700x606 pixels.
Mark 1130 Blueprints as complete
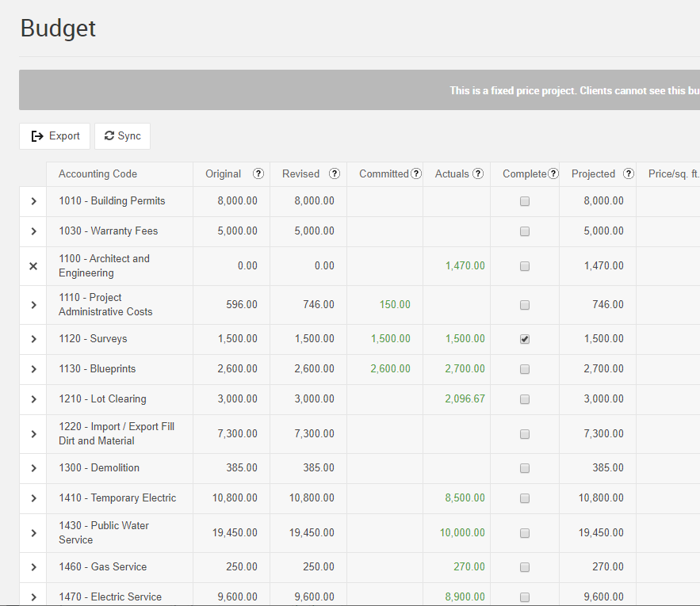click(525, 369)
